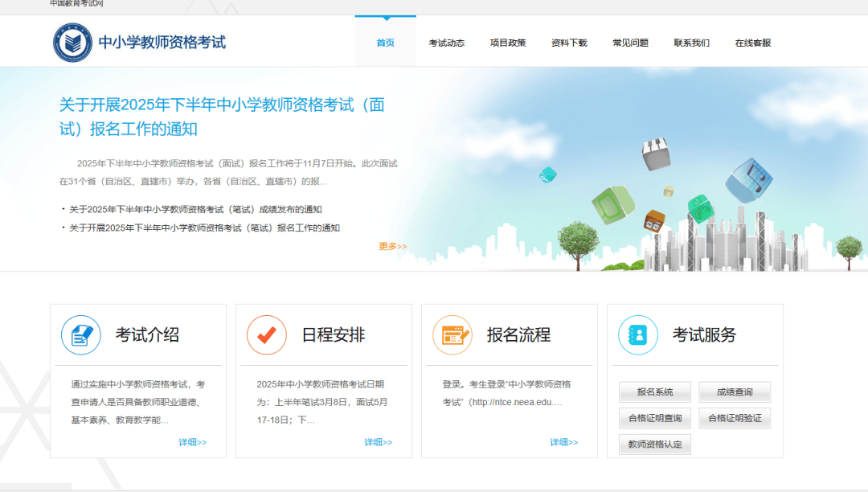Viewport: 868px width, 492px height.
Task: Click the 考试服务 notebook icon
Action: coord(638,335)
